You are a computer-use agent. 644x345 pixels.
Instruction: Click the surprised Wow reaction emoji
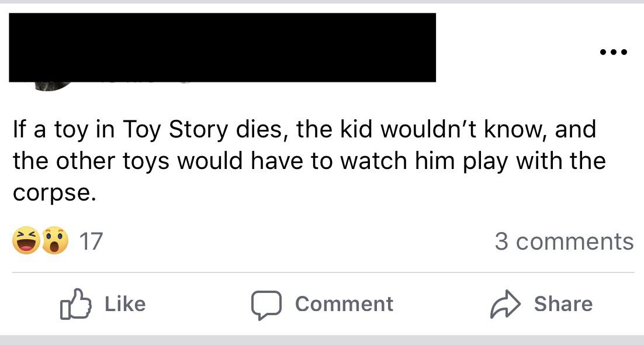[54, 241]
